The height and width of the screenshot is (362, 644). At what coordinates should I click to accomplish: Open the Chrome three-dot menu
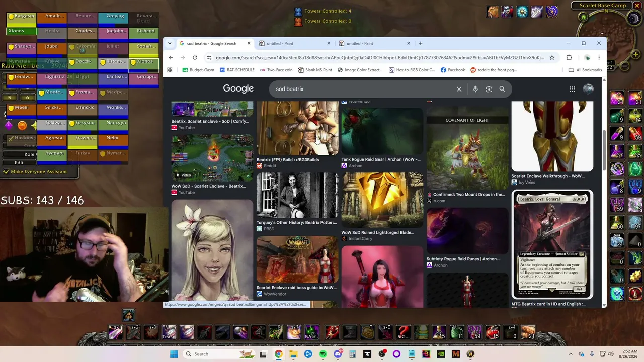(x=599, y=57)
